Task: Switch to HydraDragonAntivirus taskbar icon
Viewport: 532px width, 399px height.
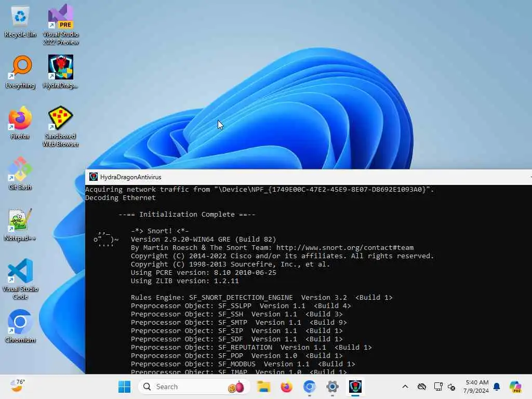Action: pyautogui.click(x=355, y=387)
